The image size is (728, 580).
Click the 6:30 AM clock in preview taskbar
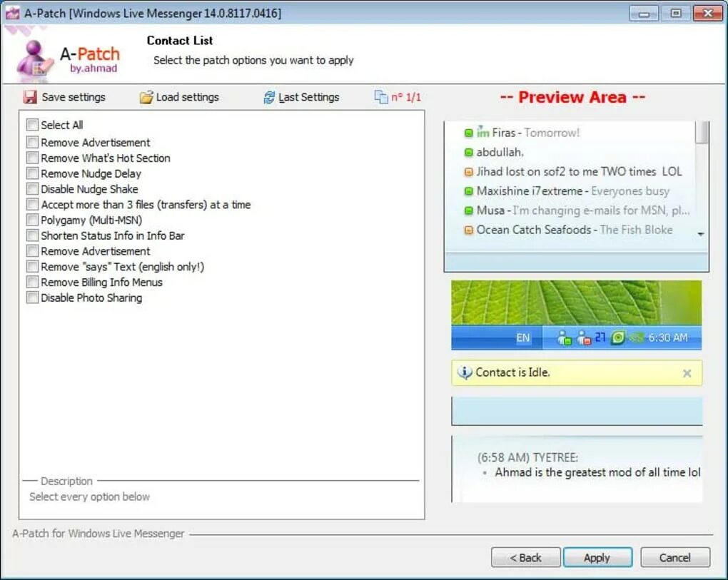click(x=667, y=337)
